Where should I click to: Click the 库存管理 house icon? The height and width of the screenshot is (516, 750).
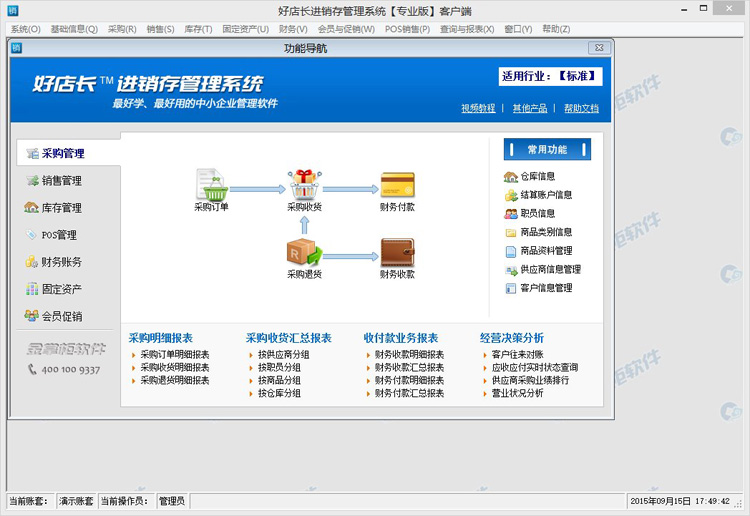click(31, 208)
